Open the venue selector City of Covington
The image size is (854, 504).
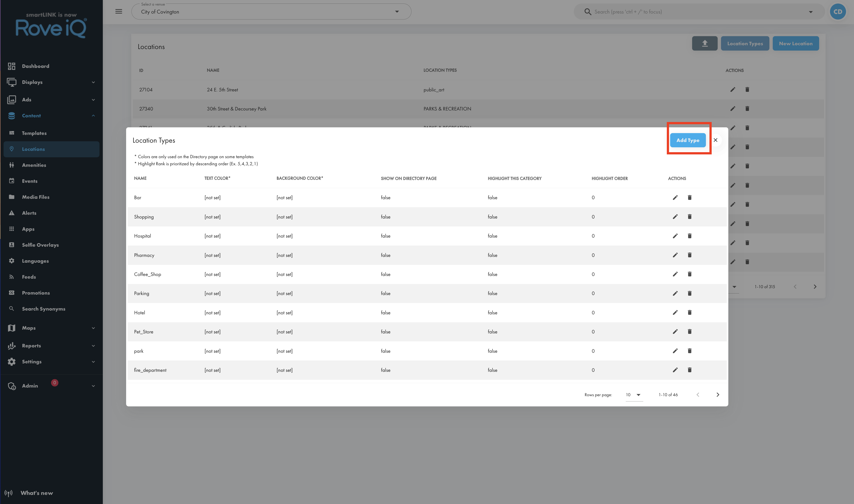pos(271,12)
